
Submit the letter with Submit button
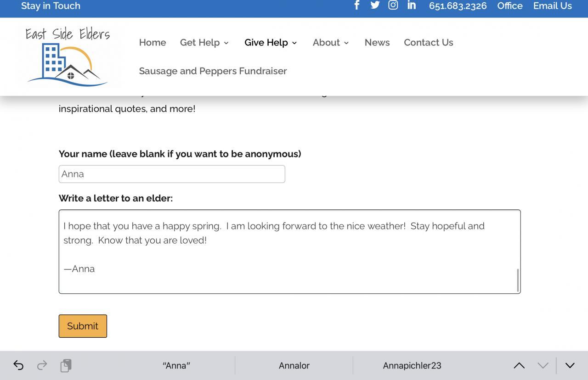tap(83, 326)
